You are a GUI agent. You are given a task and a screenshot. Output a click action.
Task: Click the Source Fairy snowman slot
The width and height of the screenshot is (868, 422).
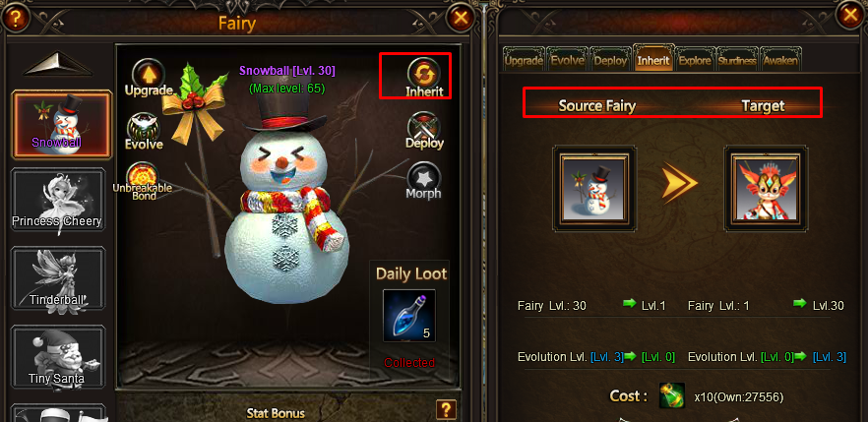(x=594, y=188)
